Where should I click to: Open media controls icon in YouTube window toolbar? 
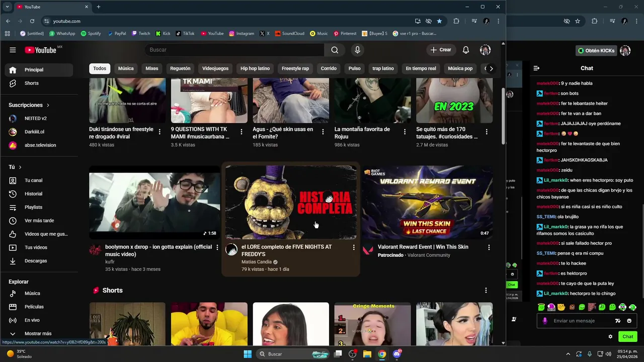[x=474, y=21]
